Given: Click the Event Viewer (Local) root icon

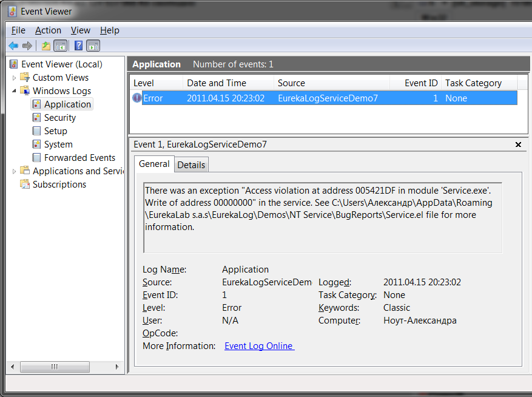Looking at the screenshot, I should pyautogui.click(x=13, y=64).
